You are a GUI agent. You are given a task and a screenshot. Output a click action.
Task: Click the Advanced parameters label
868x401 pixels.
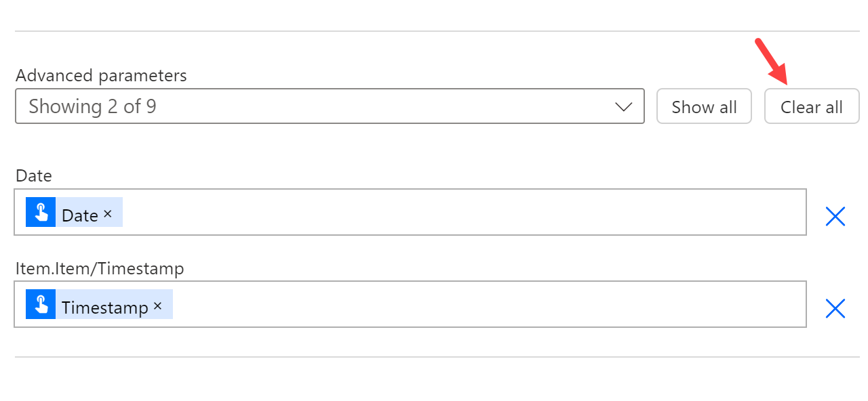pos(101,75)
